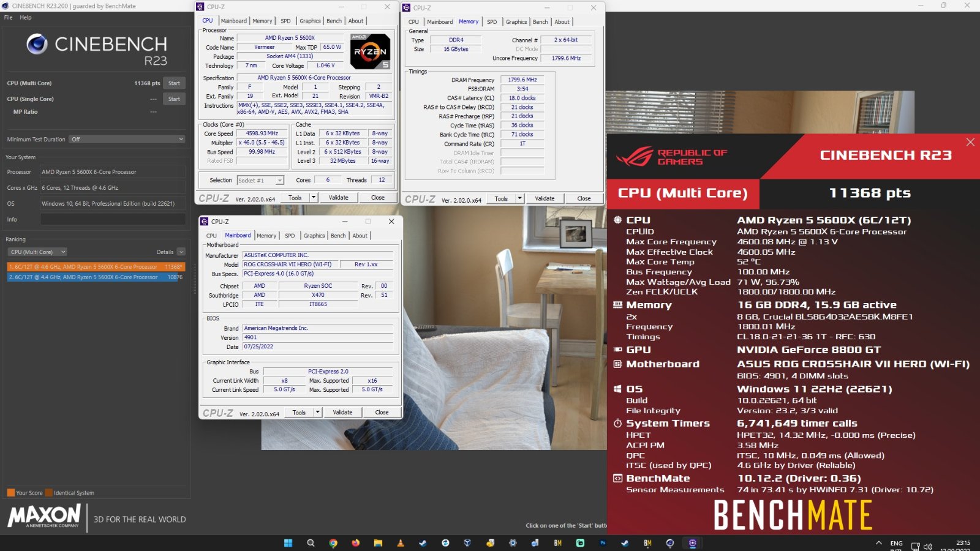Click the ENG language indicator
This screenshot has height=551, width=980.
896,543
